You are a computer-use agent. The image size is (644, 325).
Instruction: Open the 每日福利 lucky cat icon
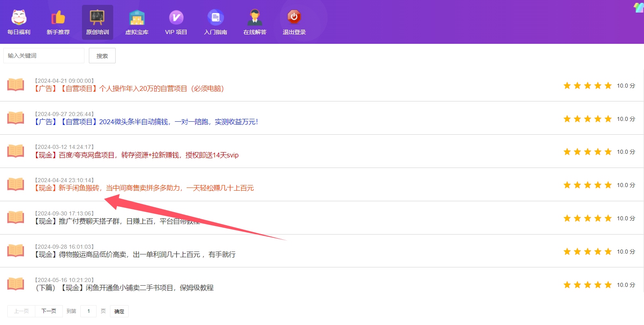pos(19,17)
